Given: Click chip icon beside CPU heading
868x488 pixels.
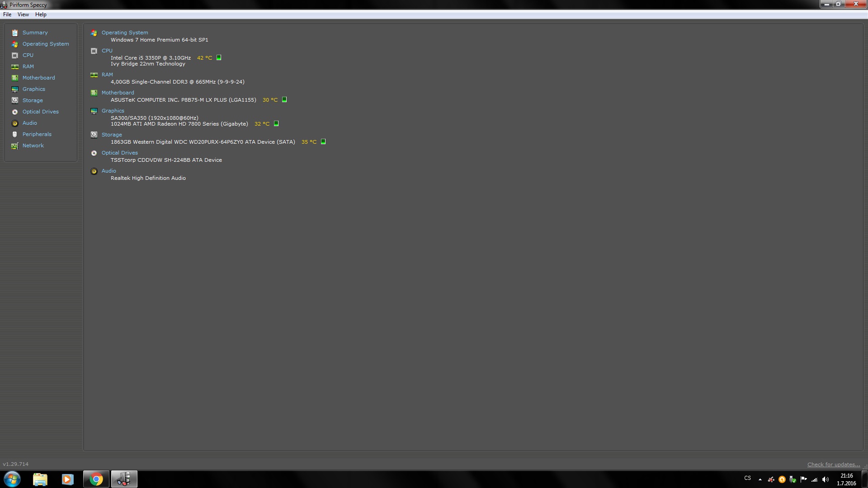Looking at the screenshot, I should (94, 51).
